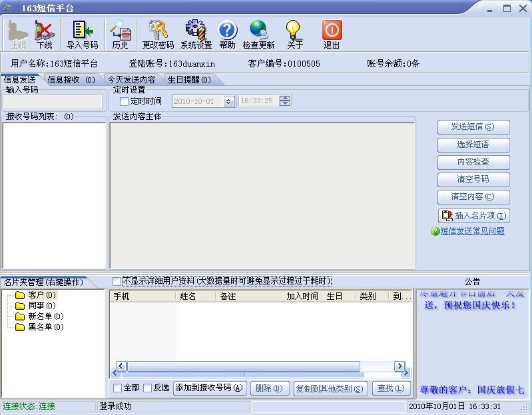The width and height of the screenshot is (532, 415).
Task: Click the green question mark icon beside 短信发送常见问题
Action: click(x=435, y=231)
